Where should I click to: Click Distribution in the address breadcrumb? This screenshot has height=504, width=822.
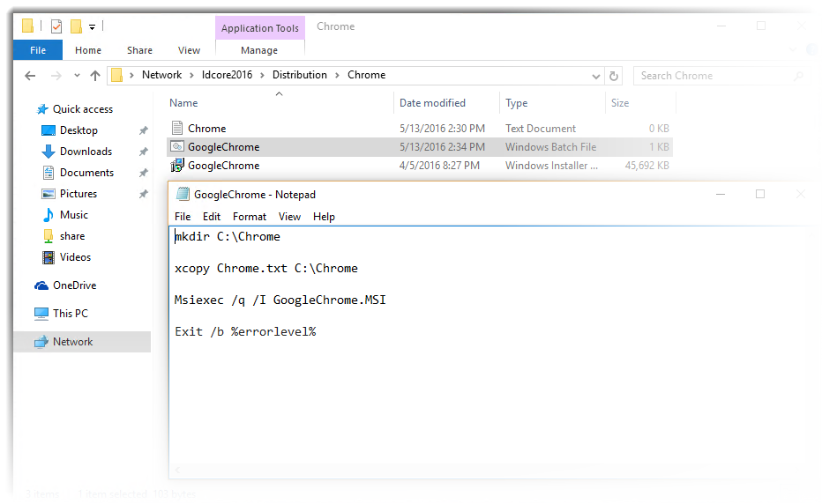299,75
